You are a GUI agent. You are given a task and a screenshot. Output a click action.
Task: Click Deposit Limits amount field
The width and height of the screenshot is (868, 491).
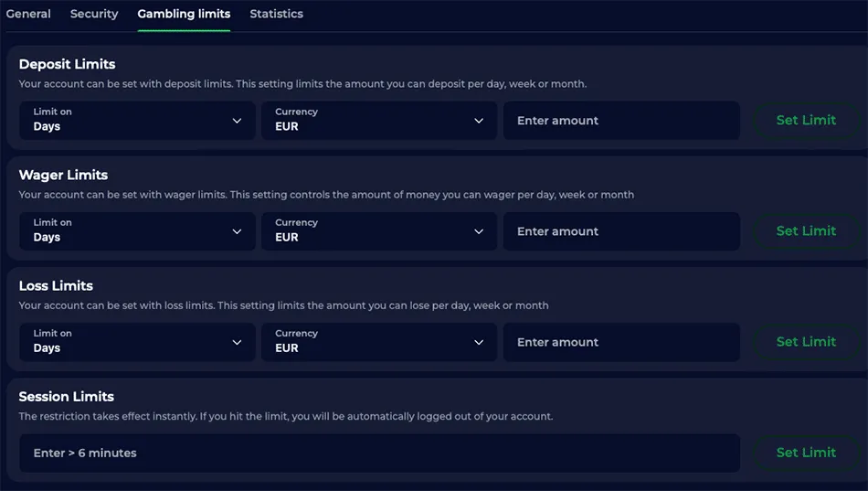coord(621,121)
